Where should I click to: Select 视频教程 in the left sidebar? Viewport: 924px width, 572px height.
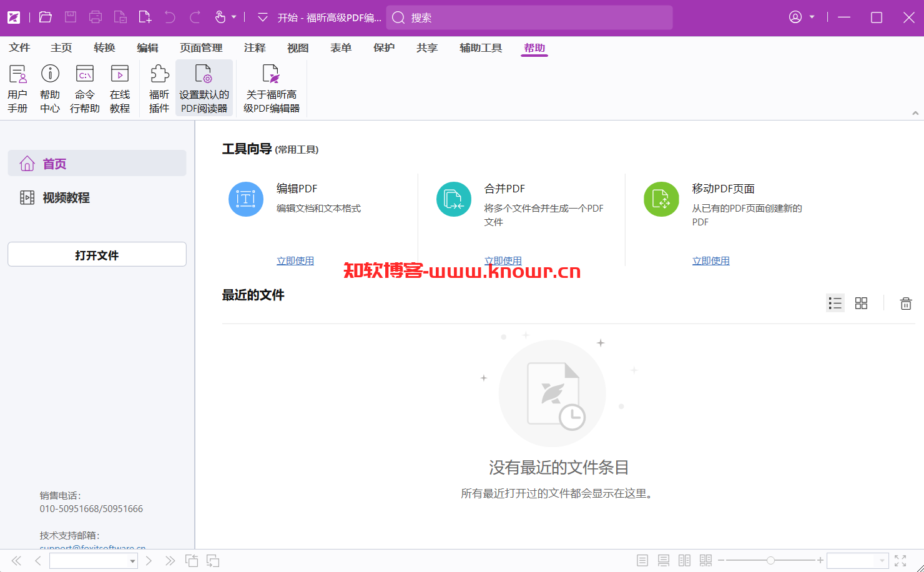[x=97, y=198]
